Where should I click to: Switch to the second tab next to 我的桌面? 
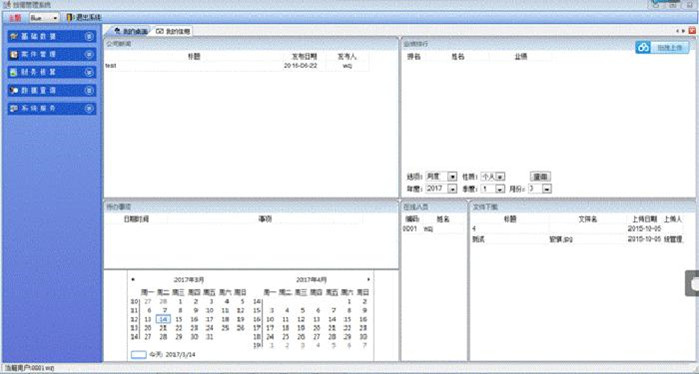pyautogui.click(x=173, y=31)
